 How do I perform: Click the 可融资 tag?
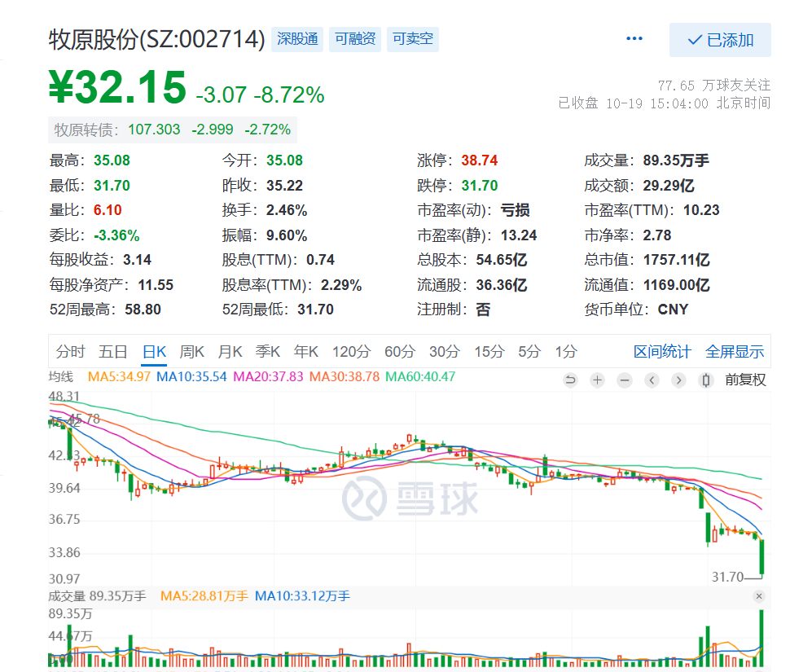[355, 39]
